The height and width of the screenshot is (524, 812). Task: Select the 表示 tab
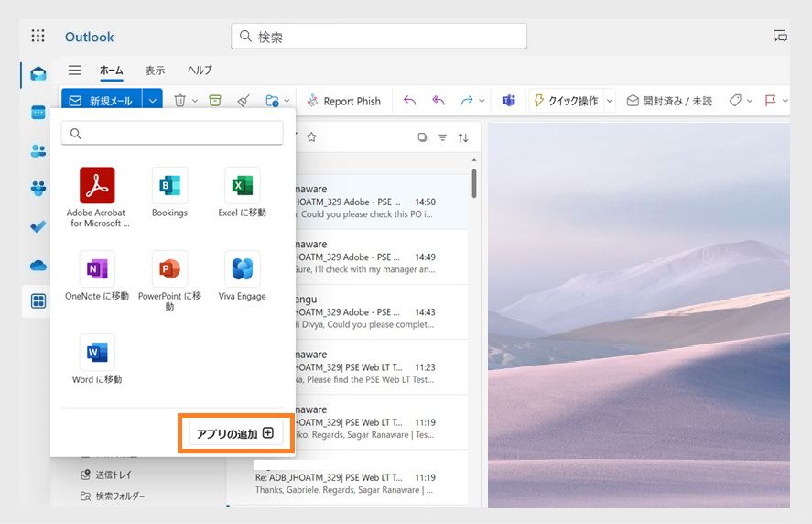pyautogui.click(x=155, y=71)
